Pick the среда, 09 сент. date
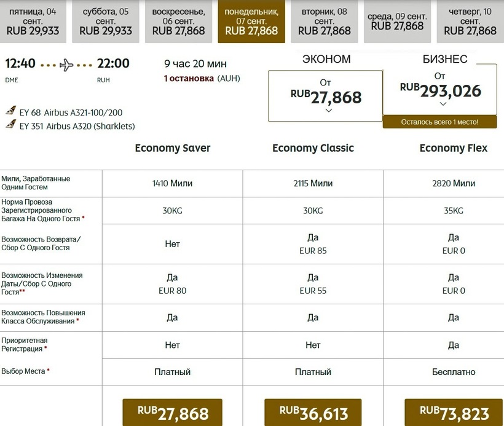 pyautogui.click(x=397, y=22)
